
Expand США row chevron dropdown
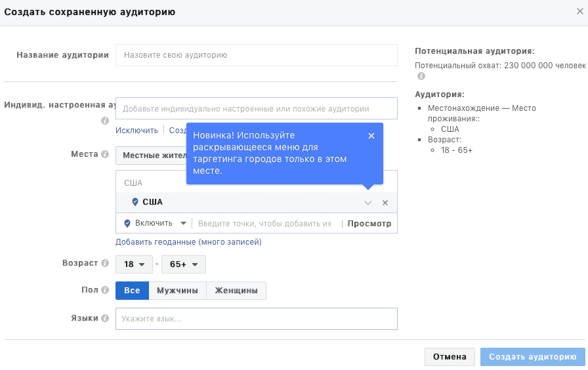click(368, 203)
